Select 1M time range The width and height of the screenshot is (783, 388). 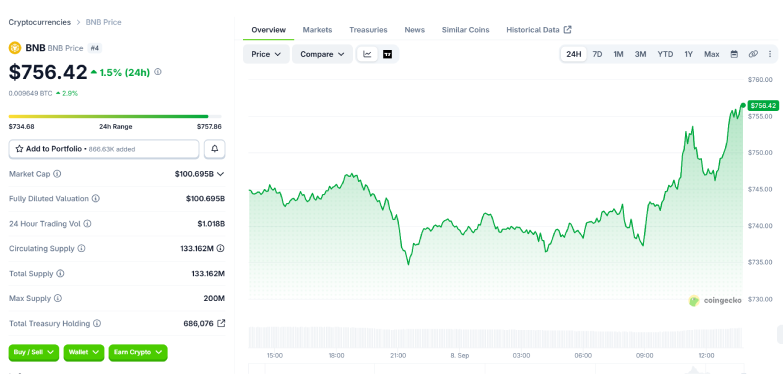[x=618, y=54]
